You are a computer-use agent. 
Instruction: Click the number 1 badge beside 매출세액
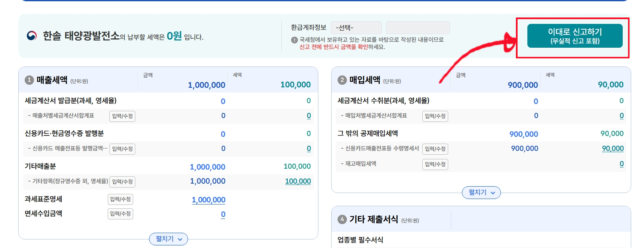tap(29, 80)
